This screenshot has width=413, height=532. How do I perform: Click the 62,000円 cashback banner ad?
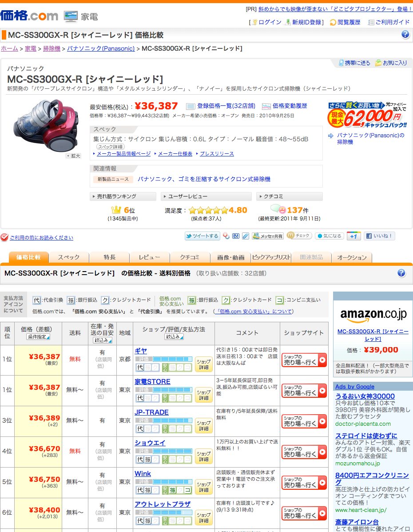(x=368, y=115)
